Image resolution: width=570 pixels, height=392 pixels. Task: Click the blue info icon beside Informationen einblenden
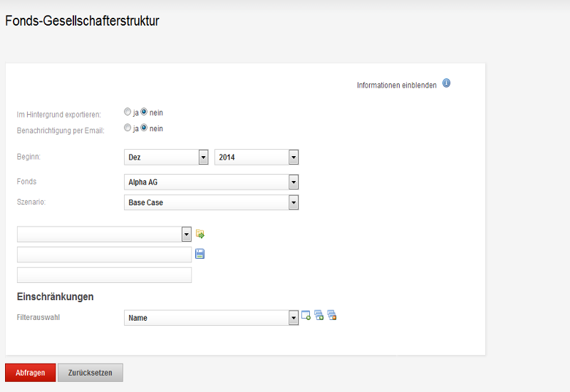coord(446,83)
